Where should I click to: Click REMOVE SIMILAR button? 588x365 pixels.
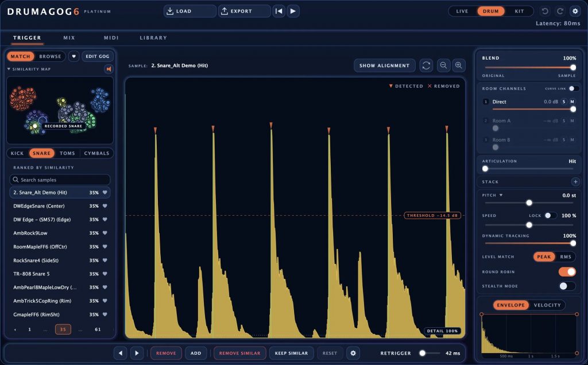click(239, 353)
